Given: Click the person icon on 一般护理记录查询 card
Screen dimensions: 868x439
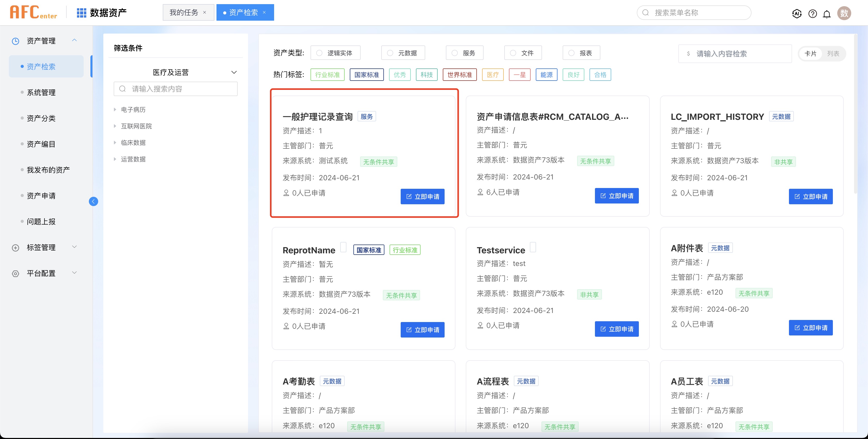Looking at the screenshot, I should 286,193.
